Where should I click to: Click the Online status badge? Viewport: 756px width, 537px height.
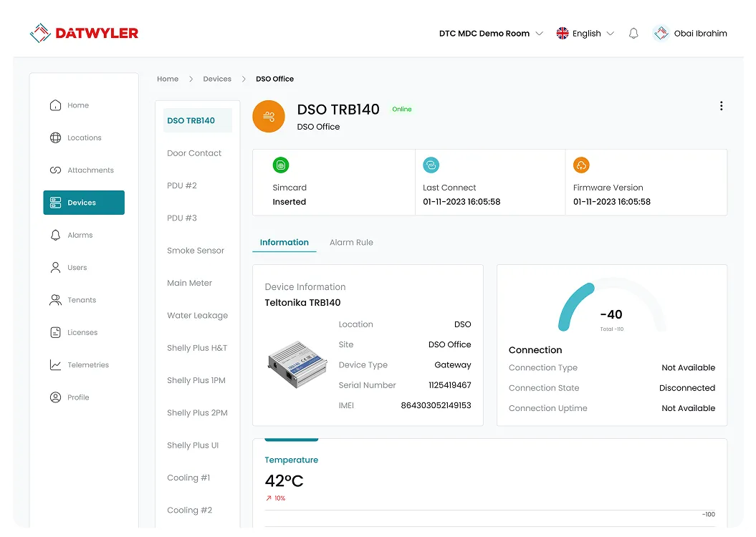[x=401, y=110]
